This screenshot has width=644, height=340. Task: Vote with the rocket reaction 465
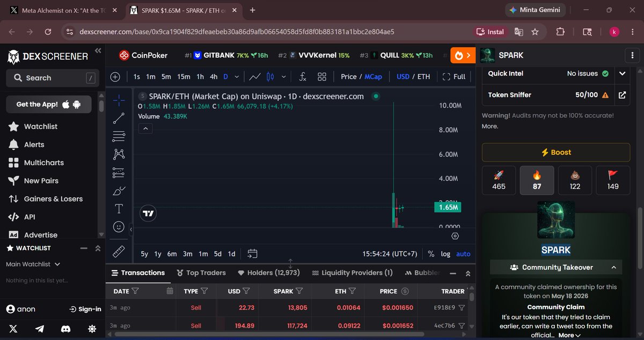coord(499,180)
